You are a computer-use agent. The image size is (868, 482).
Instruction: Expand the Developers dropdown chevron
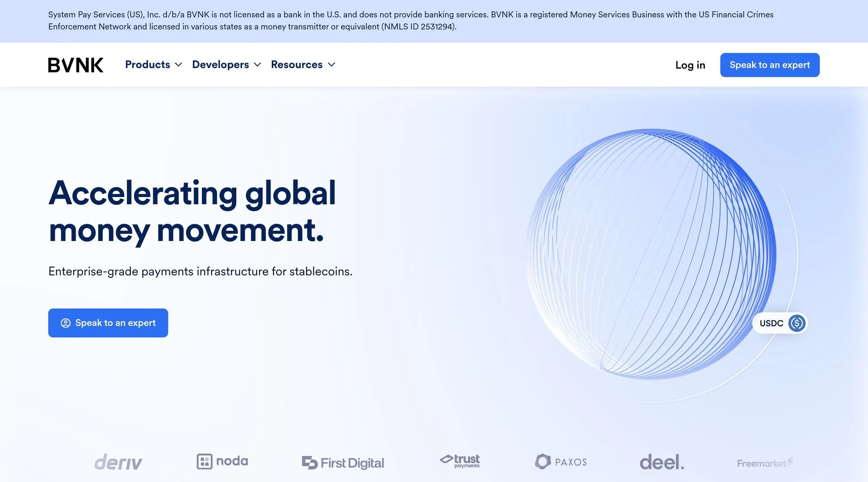click(x=257, y=65)
